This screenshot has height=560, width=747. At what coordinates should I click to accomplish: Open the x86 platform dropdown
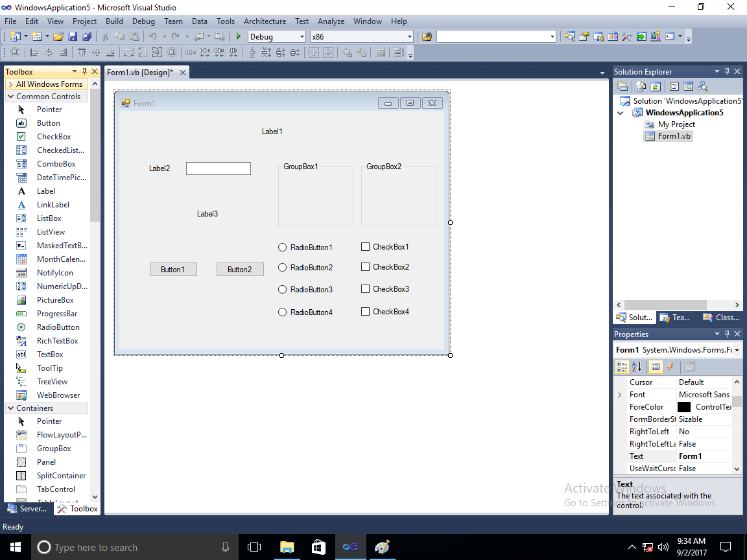click(409, 36)
